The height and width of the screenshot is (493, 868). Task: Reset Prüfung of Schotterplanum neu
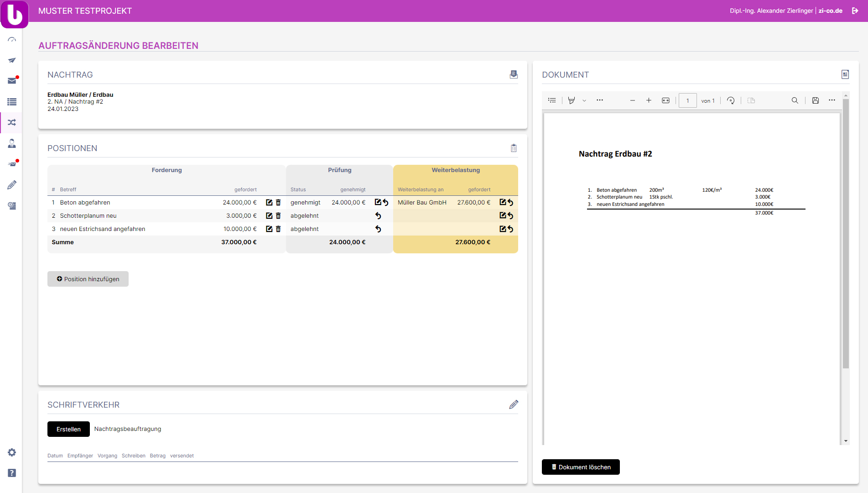click(x=378, y=215)
